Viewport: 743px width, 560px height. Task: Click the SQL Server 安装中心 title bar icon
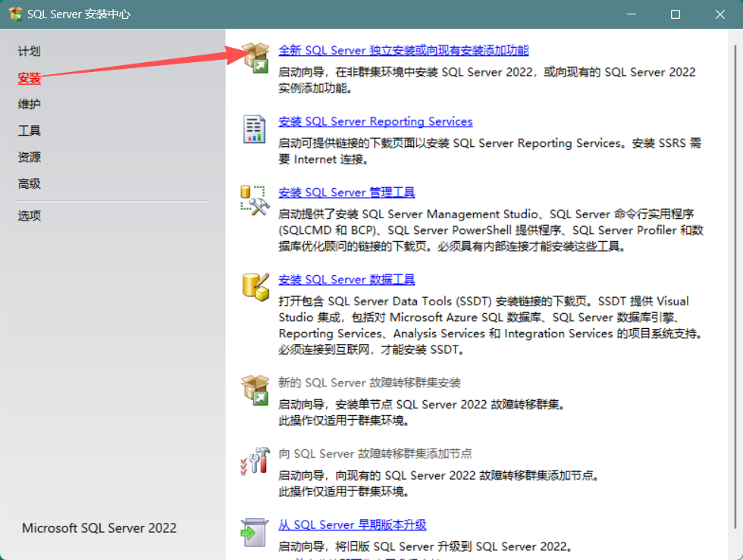pos(15,14)
